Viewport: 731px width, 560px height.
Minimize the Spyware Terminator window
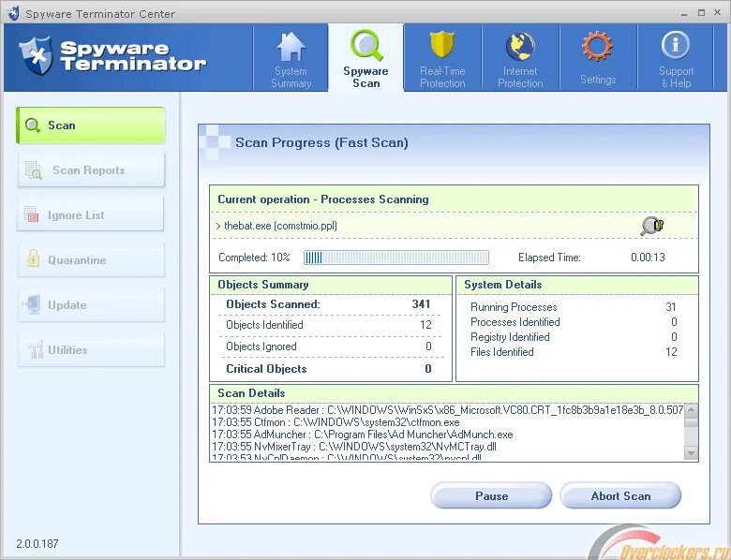[x=684, y=13]
